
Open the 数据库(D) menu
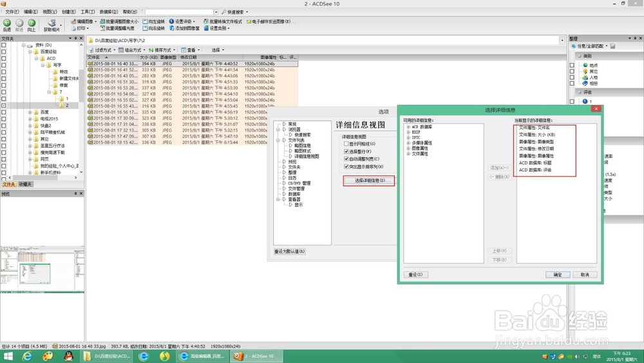click(x=108, y=12)
